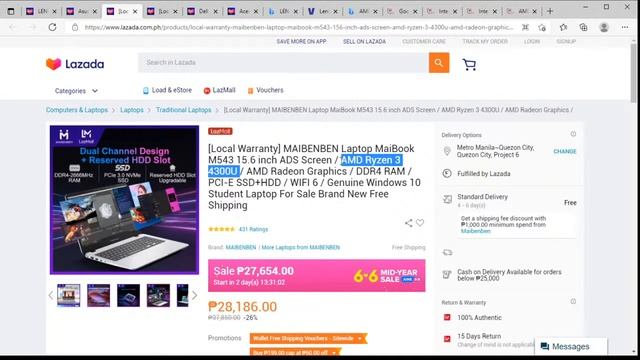Viewport: 640px width, 360px height.
Task: Click CHANGE delivery location link
Action: [x=565, y=151]
